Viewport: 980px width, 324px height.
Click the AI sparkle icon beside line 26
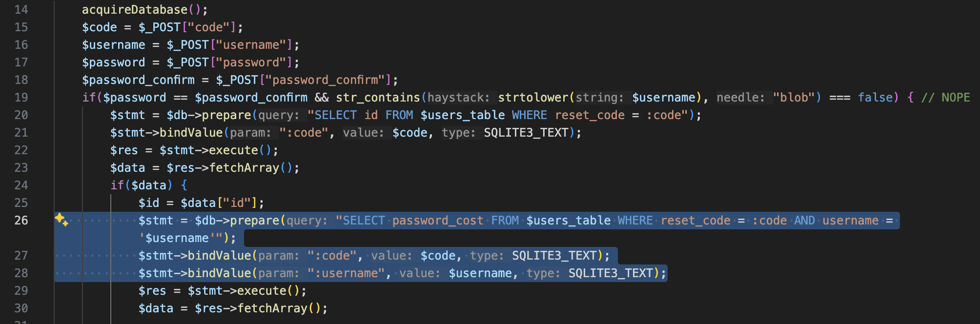(x=61, y=220)
